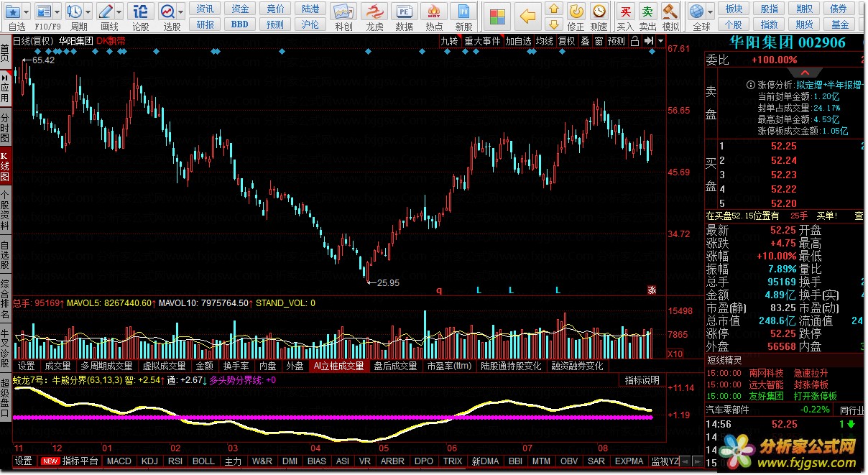Image resolution: width=868 pixels, height=475 pixels.
Task: Expand the 自选 dropdown arrow
Action: pos(27,12)
